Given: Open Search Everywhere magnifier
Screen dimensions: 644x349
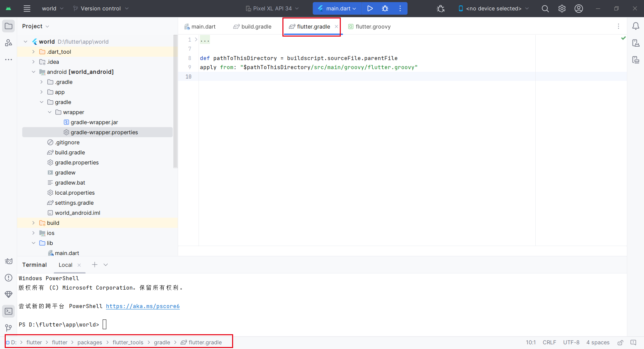Looking at the screenshot, I should pos(545,8).
